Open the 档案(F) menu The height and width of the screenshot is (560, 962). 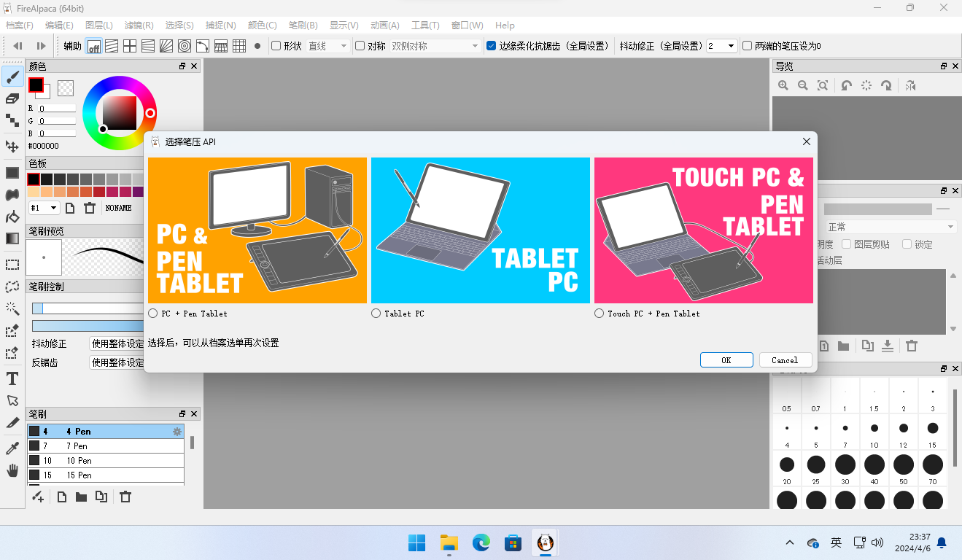pyautogui.click(x=20, y=25)
